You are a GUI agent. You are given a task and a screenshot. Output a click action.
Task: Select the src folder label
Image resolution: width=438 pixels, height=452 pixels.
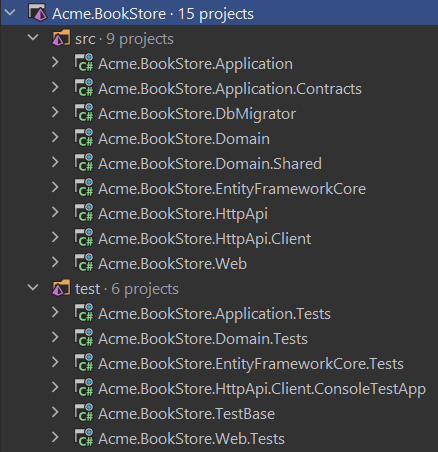pyautogui.click(x=85, y=39)
